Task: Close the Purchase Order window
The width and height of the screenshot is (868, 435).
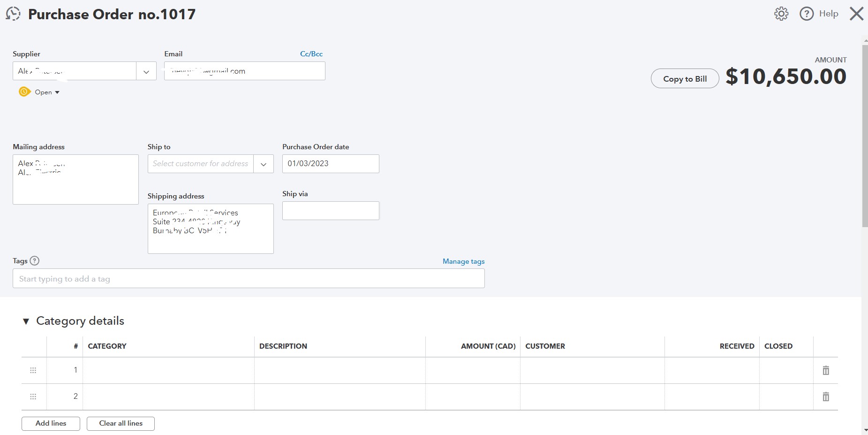Action: pos(857,14)
